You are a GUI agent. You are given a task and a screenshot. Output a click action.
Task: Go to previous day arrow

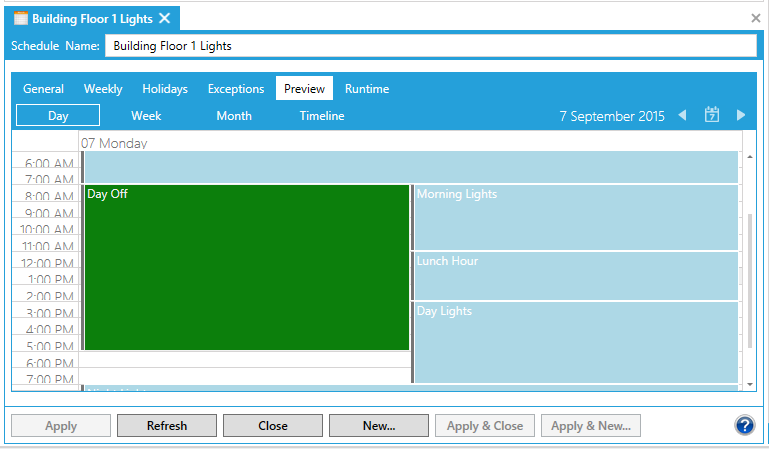(x=682, y=115)
